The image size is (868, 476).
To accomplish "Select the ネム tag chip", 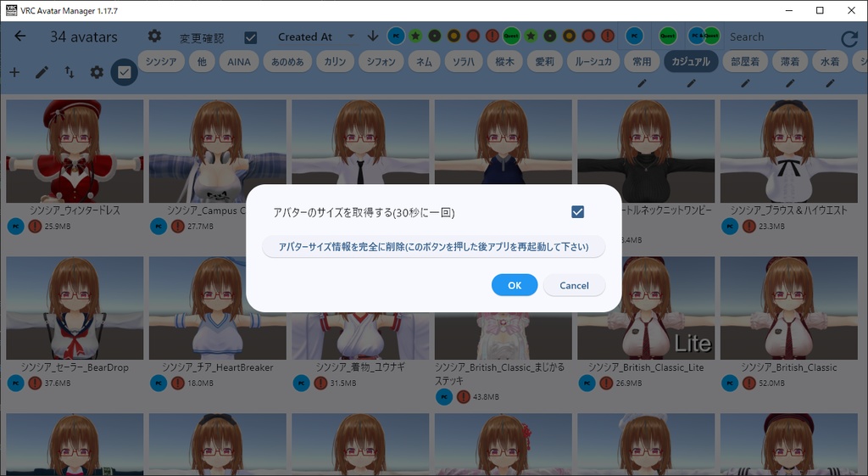I will coord(424,61).
